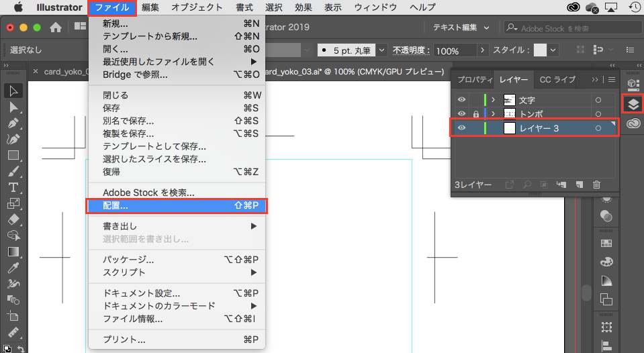The width and height of the screenshot is (644, 353).
Task: Select the Eraser tool
Action: point(13,219)
